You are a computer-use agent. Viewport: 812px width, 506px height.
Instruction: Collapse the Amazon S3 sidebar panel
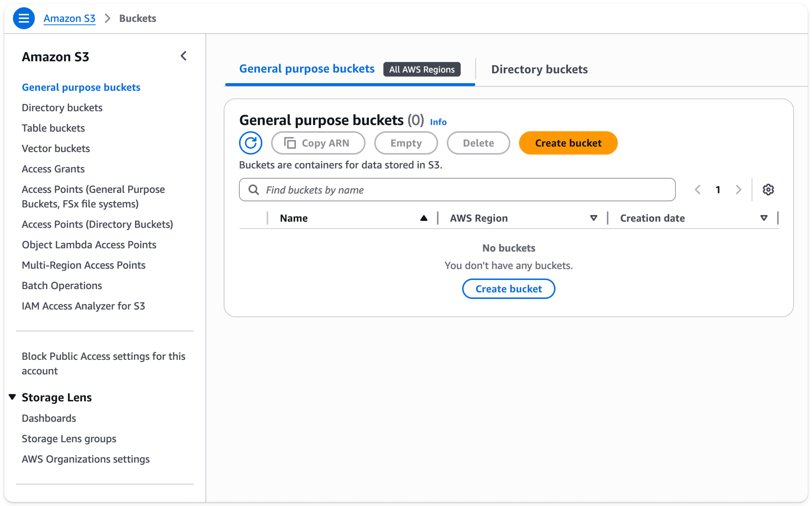click(x=184, y=56)
